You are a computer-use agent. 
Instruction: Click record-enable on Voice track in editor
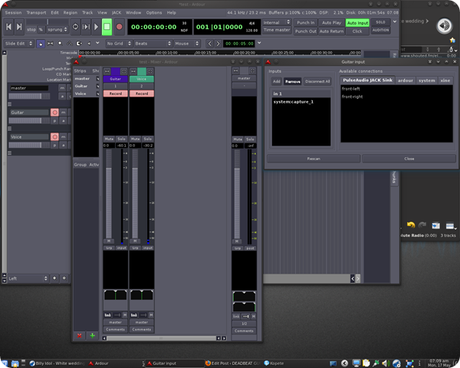click(x=54, y=137)
